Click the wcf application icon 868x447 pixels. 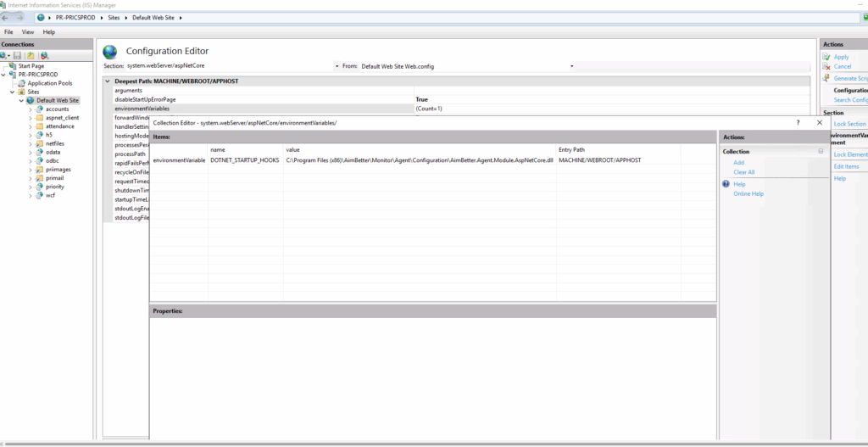(39, 195)
